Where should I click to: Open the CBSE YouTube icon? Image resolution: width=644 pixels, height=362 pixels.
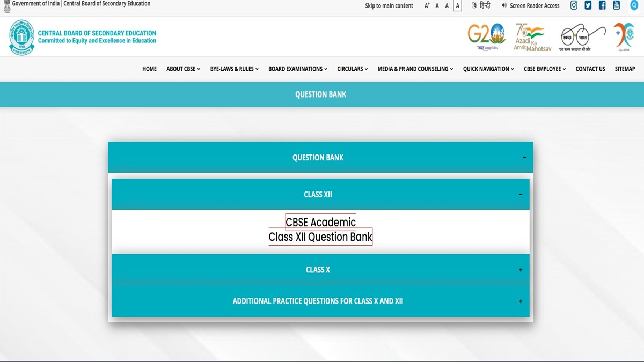click(617, 5)
